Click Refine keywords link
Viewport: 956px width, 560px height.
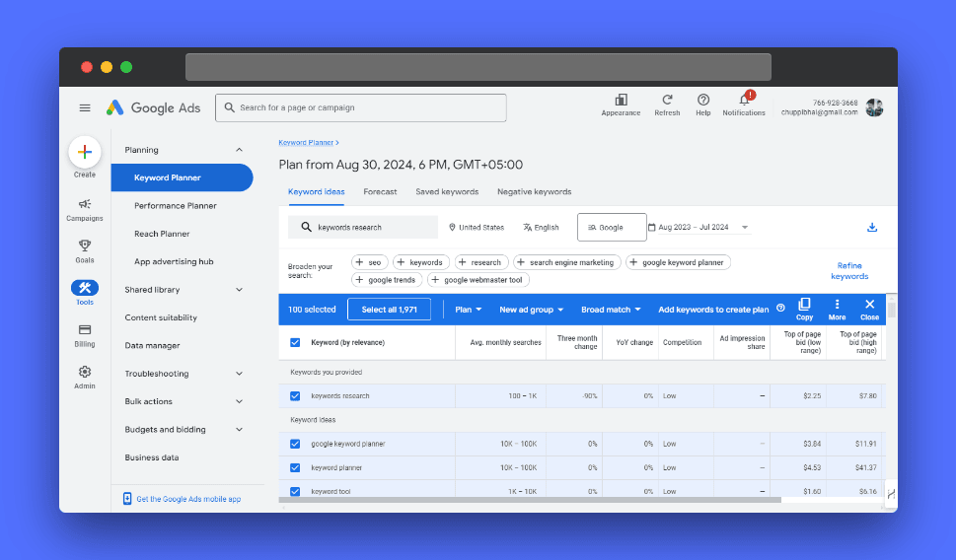[849, 270]
